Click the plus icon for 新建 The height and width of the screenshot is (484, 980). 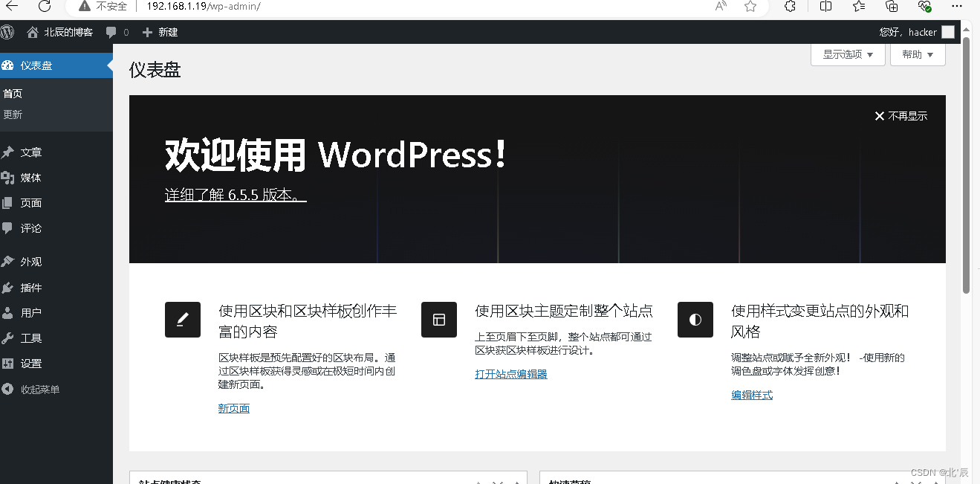click(x=147, y=32)
